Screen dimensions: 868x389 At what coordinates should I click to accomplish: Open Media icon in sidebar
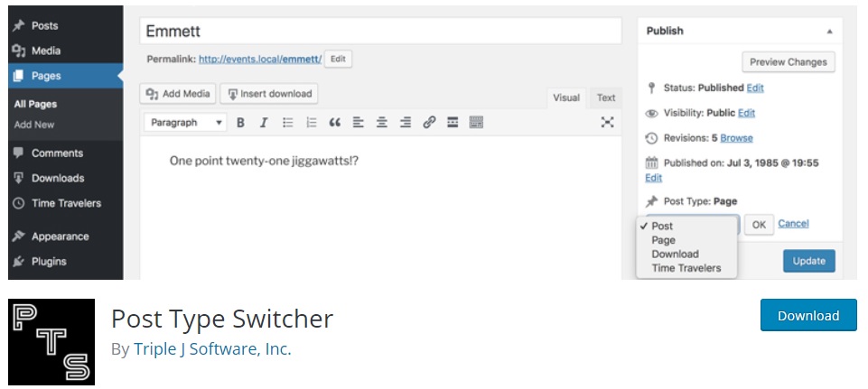(x=19, y=51)
